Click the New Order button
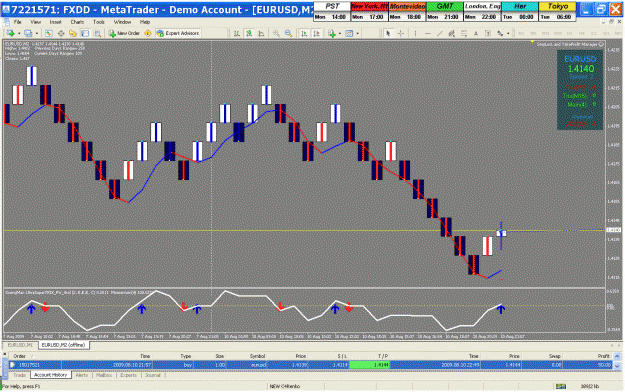This screenshot has width=625, height=392. tap(124, 33)
